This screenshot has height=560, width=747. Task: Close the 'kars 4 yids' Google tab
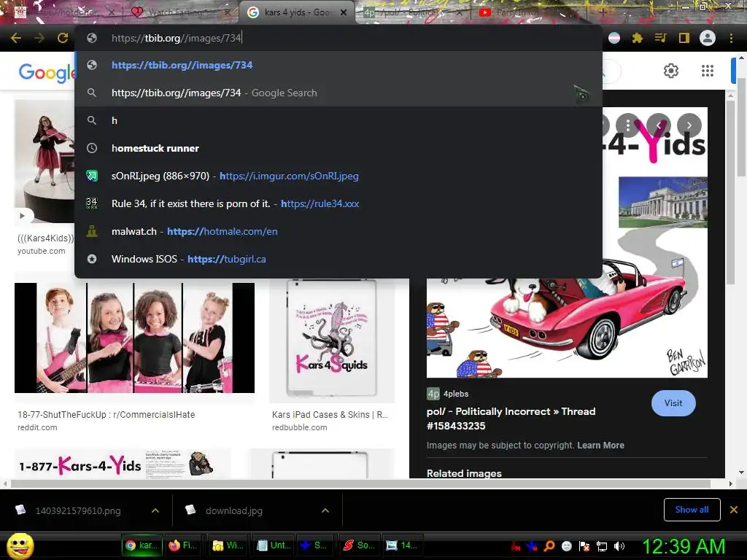click(x=344, y=12)
